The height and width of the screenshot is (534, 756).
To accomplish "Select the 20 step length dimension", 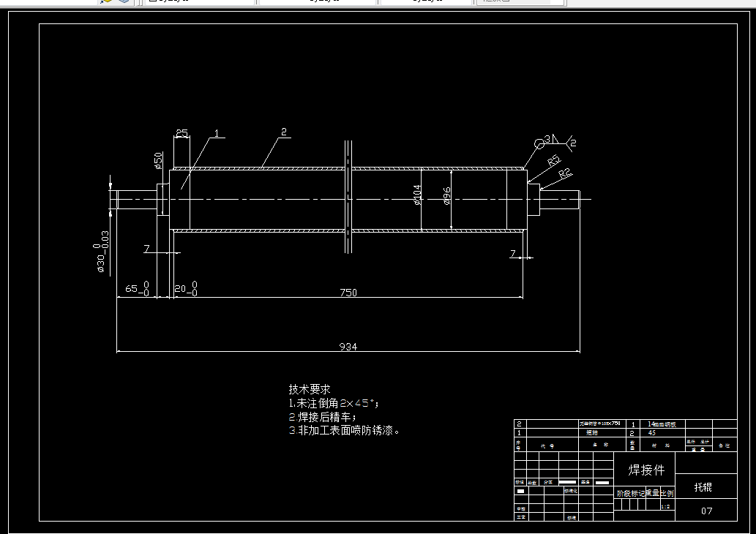I will tap(186, 289).
